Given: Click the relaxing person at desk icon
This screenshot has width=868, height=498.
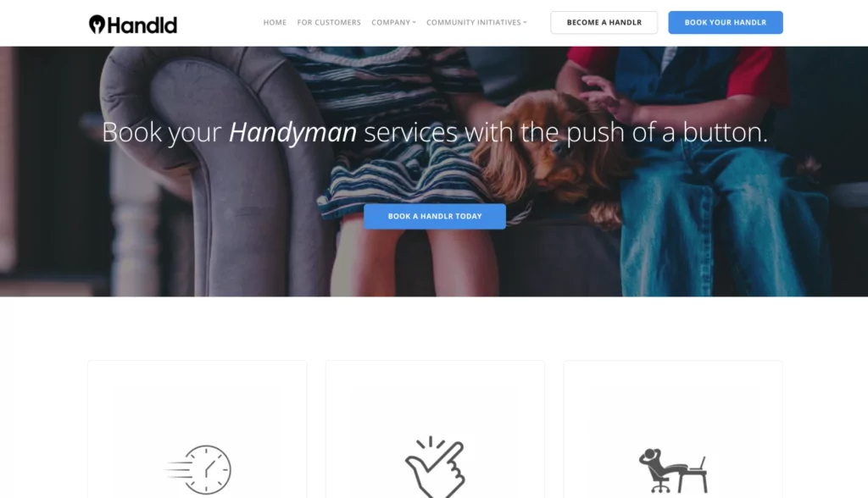Looking at the screenshot, I should (673, 470).
